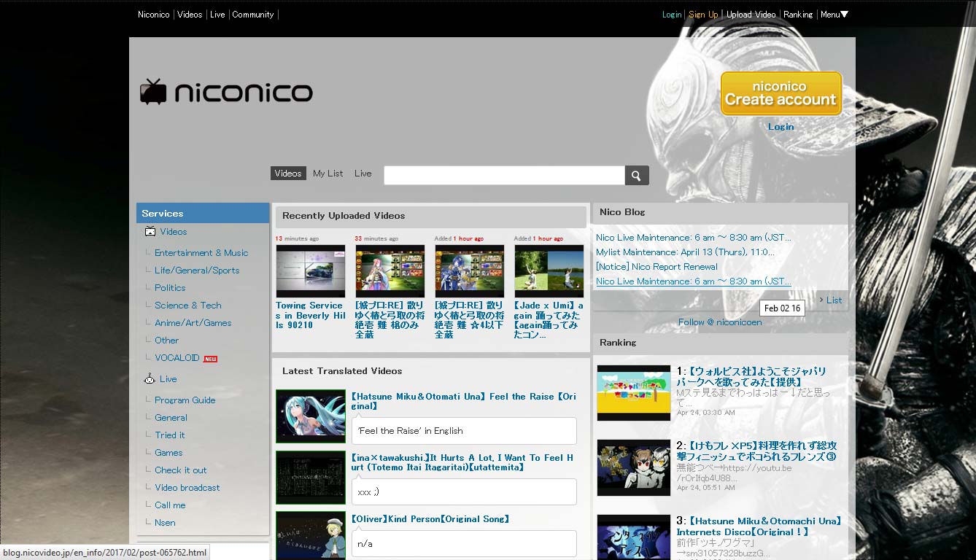Click the magnifier search button

point(637,175)
